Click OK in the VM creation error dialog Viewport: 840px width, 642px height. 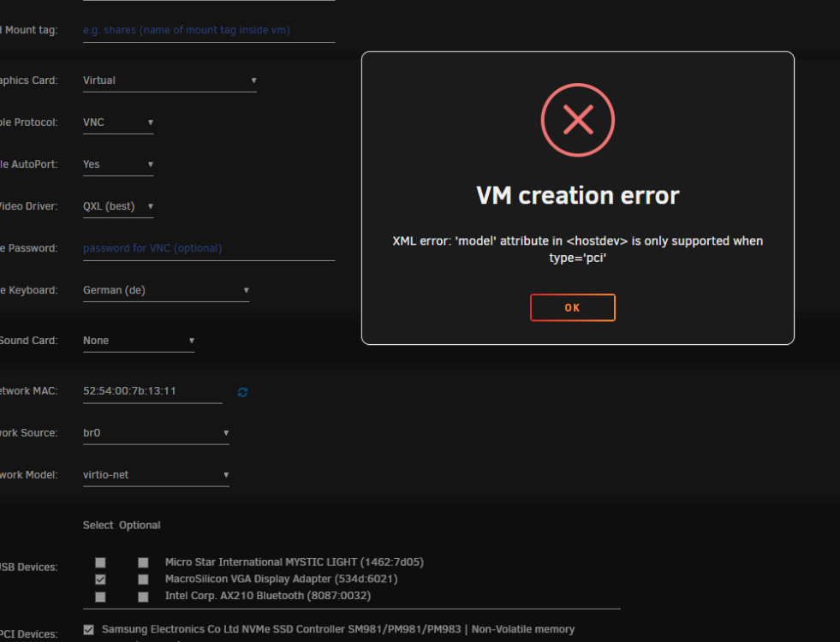[572, 307]
